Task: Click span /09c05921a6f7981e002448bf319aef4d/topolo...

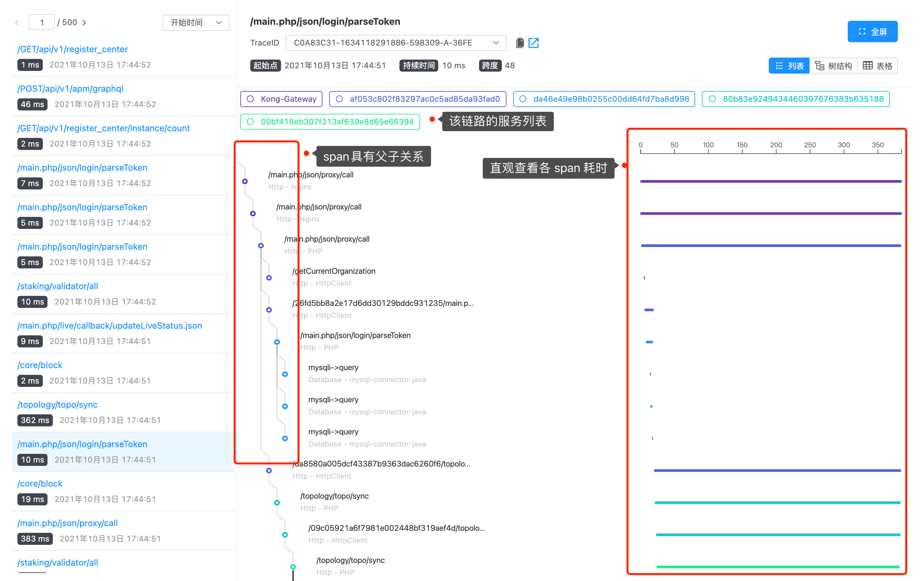Action: [397, 528]
